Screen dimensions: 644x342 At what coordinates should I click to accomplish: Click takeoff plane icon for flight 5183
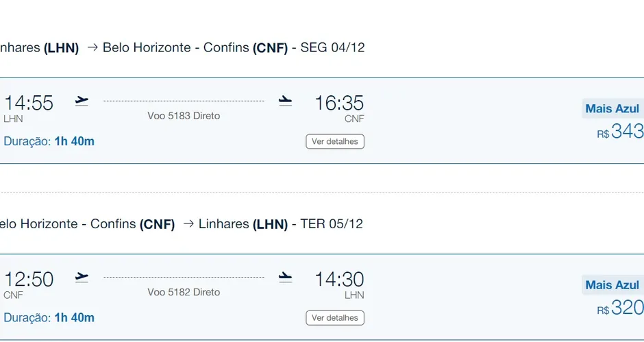tap(82, 101)
